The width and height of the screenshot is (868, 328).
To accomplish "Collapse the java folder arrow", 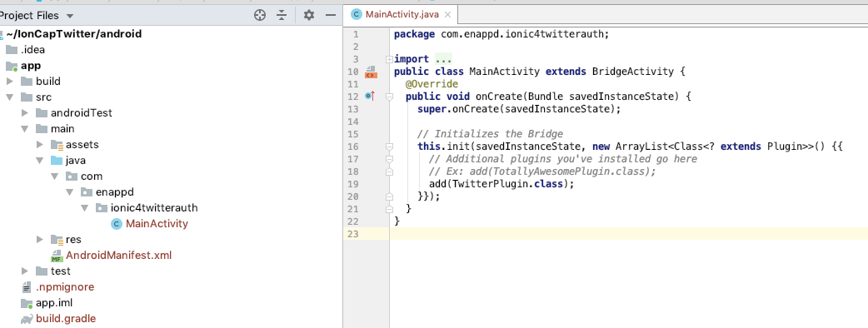I will pos(40,161).
